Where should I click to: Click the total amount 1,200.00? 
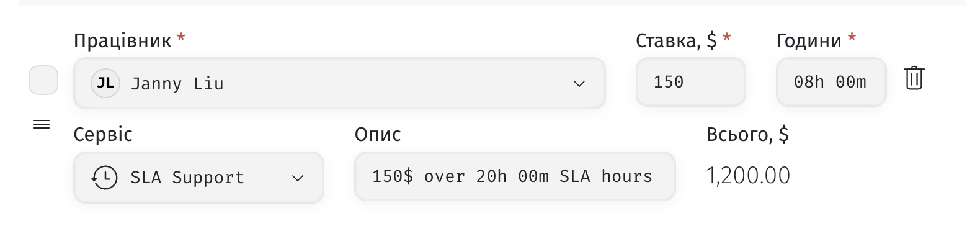click(748, 176)
